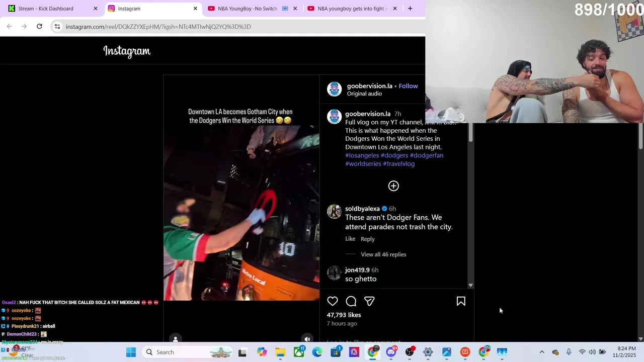Reply to soldbyalexa's comment

coord(368,239)
